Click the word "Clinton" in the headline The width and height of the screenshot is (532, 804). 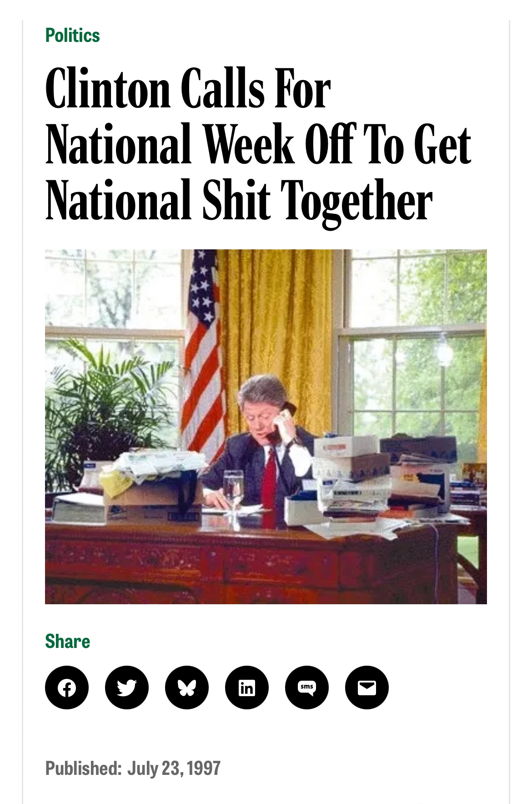pos(107,89)
